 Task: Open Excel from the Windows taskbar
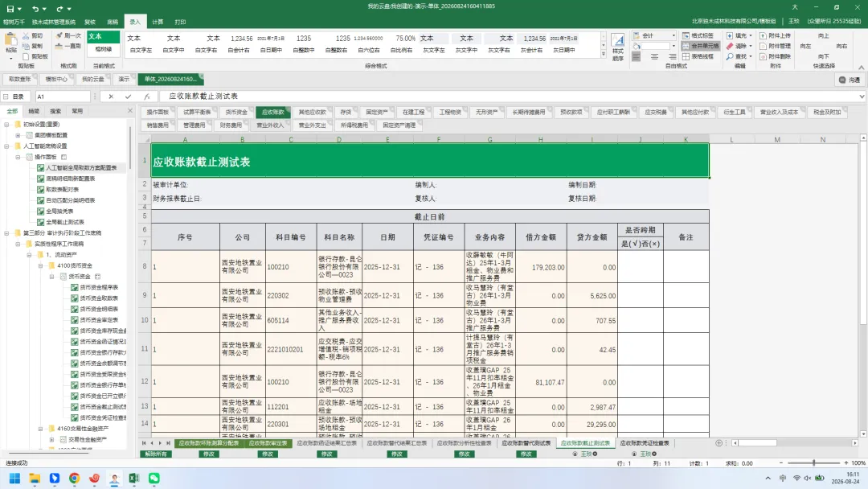pos(134,479)
